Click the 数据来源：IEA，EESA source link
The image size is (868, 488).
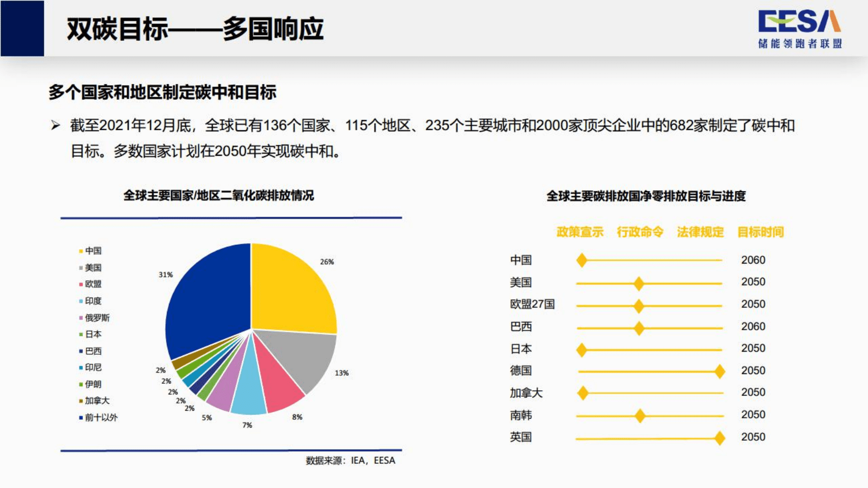[350, 460]
